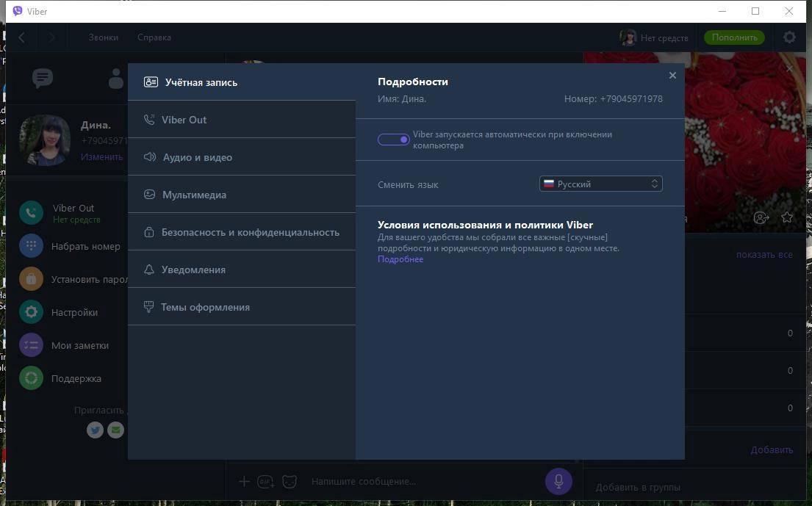812x506 pixels.
Task: Click the Звонки menu
Action: pyautogui.click(x=103, y=37)
